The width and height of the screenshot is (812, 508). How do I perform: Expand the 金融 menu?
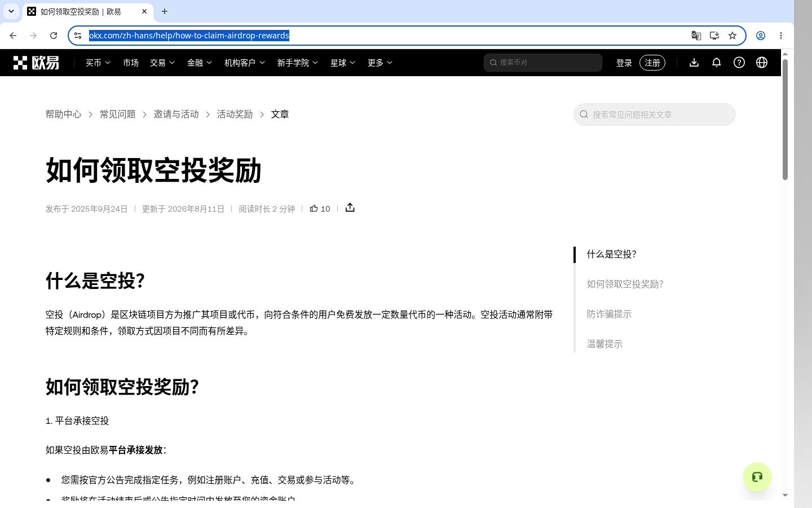[200, 63]
